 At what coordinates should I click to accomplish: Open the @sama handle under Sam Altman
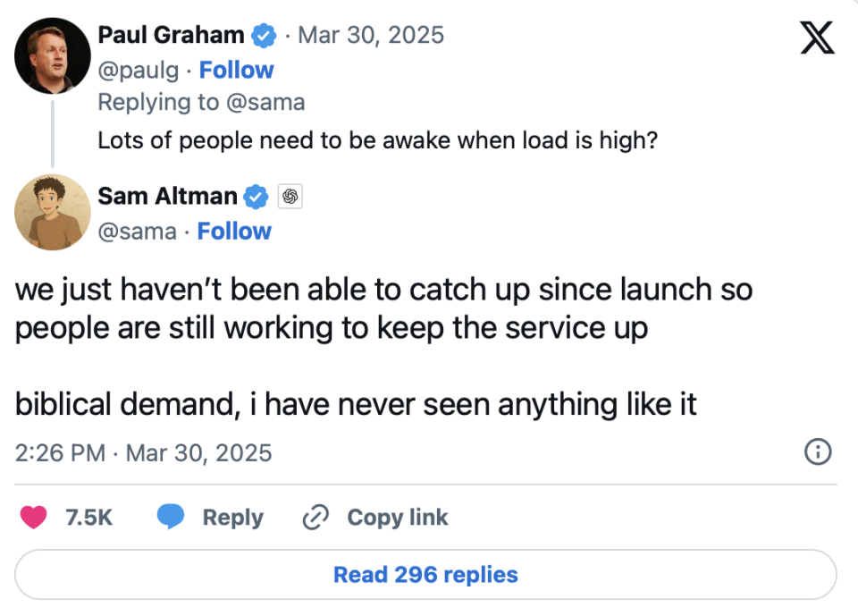(137, 231)
